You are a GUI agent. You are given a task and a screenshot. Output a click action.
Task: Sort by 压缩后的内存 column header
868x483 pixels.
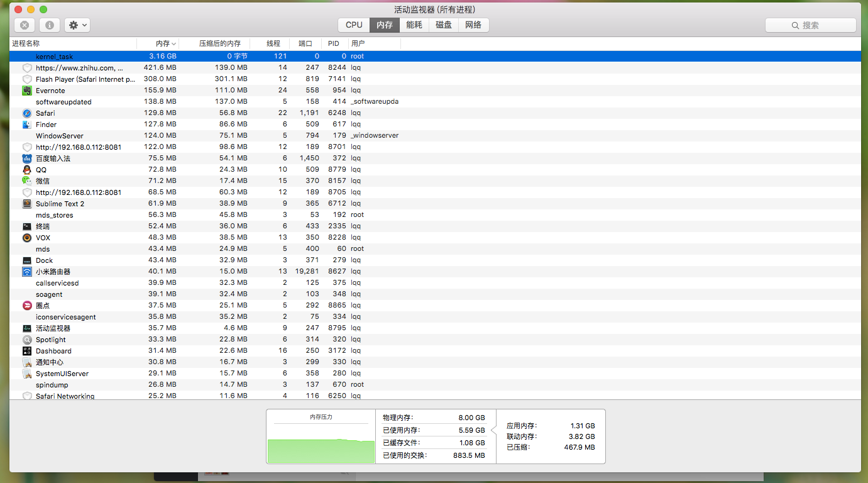coord(219,43)
